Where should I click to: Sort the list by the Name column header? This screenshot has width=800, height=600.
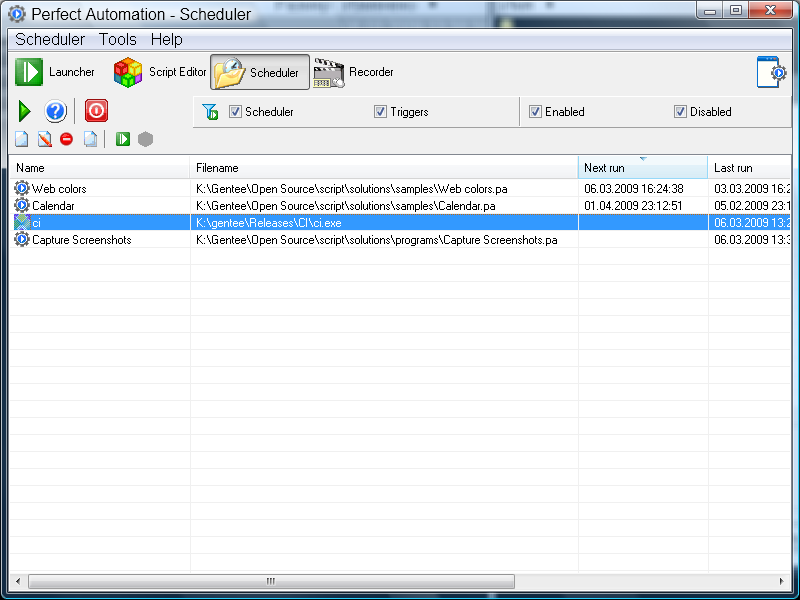pyautogui.click(x=99, y=168)
